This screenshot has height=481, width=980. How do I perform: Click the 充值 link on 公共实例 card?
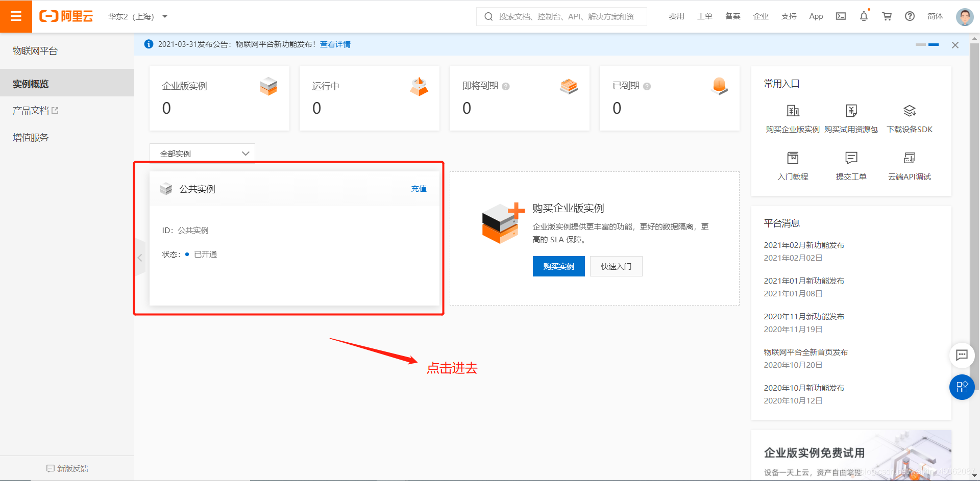(419, 189)
